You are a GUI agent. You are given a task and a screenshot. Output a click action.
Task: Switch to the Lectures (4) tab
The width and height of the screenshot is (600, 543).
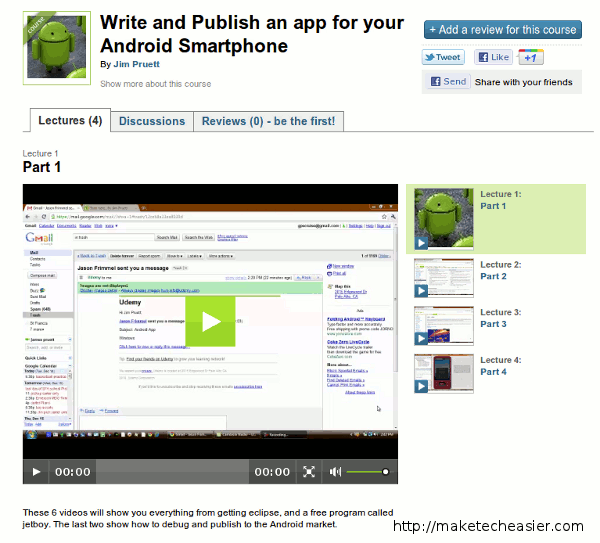tap(70, 121)
